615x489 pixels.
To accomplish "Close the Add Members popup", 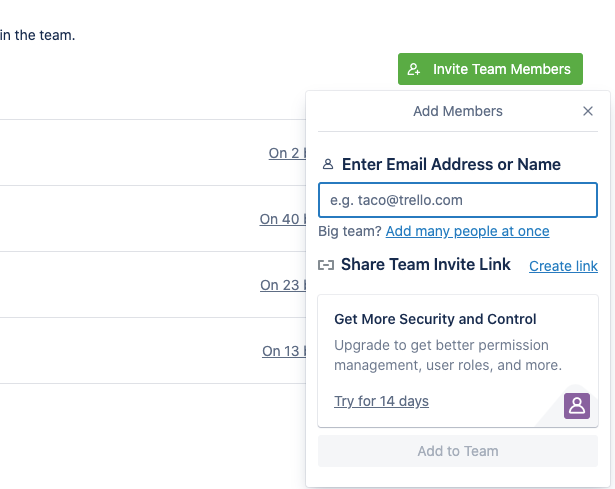I will [x=588, y=111].
